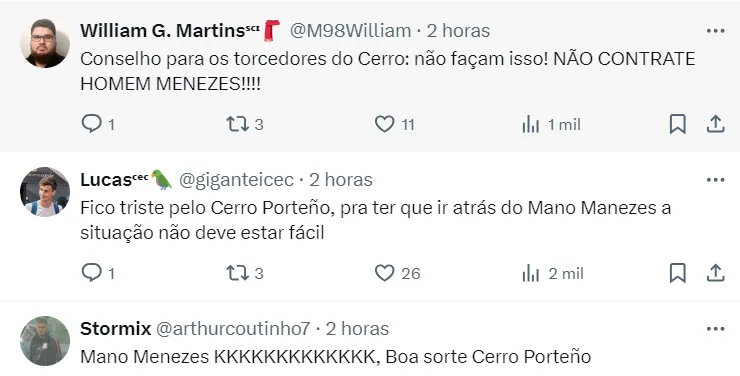The image size is (740, 376).
Task: Open more options for Lucas' tweet
Action: (715, 180)
